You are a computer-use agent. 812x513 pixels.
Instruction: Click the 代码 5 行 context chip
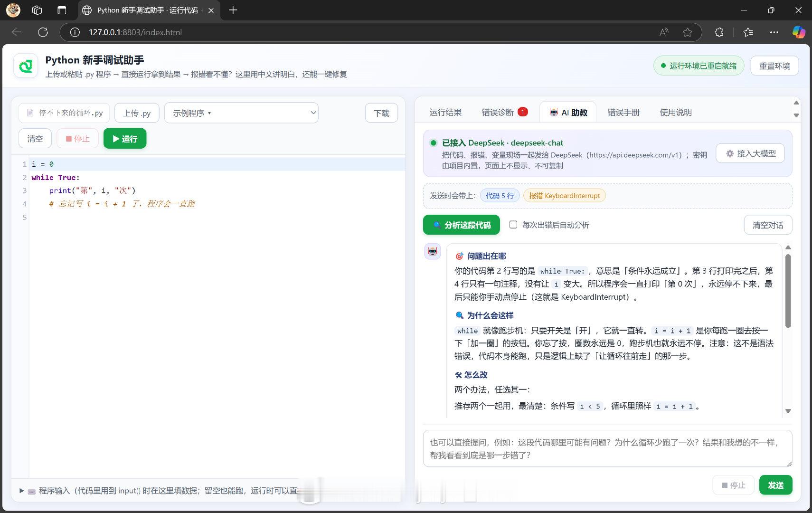tap(500, 196)
